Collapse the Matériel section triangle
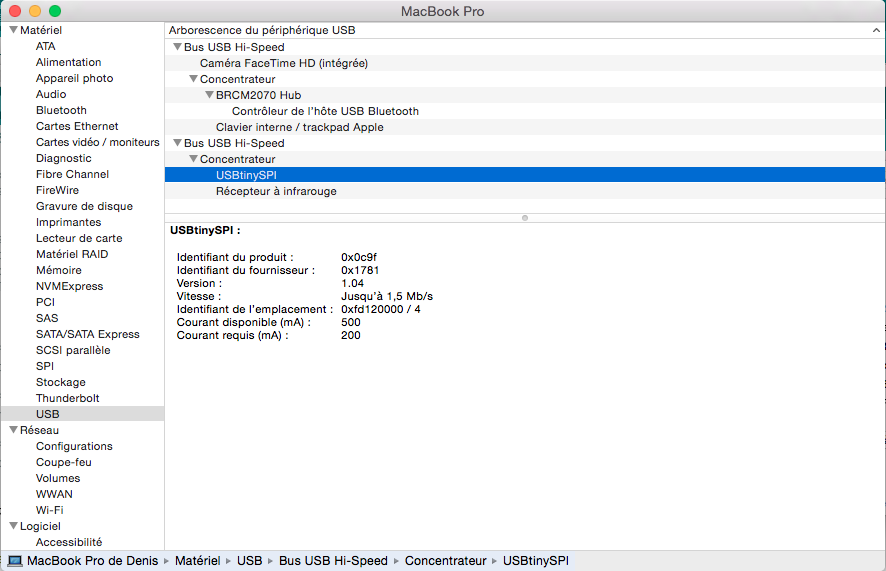 coord(14,30)
